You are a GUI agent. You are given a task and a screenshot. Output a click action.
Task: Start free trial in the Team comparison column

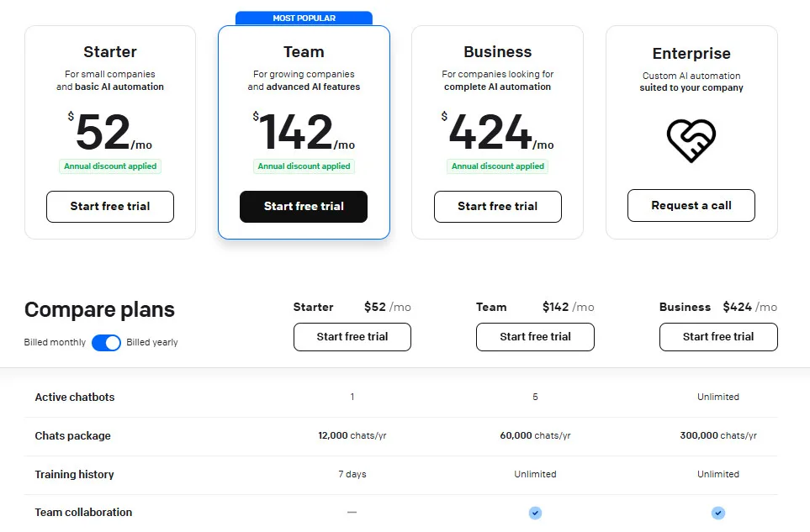tap(535, 337)
